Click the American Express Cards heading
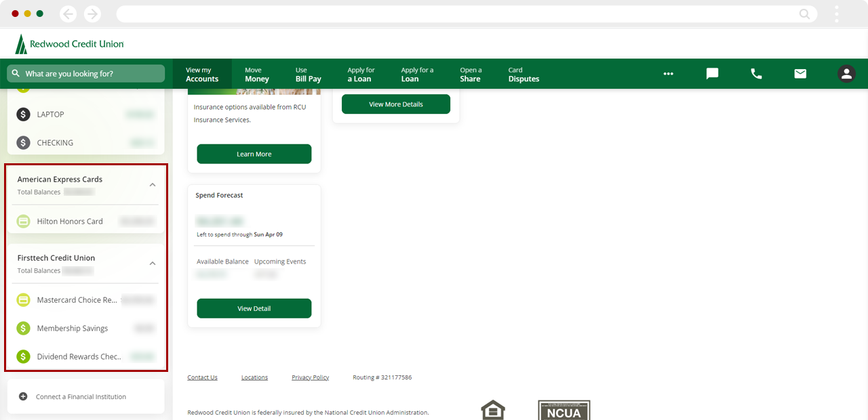The width and height of the screenshot is (868, 420). pyautogui.click(x=60, y=180)
